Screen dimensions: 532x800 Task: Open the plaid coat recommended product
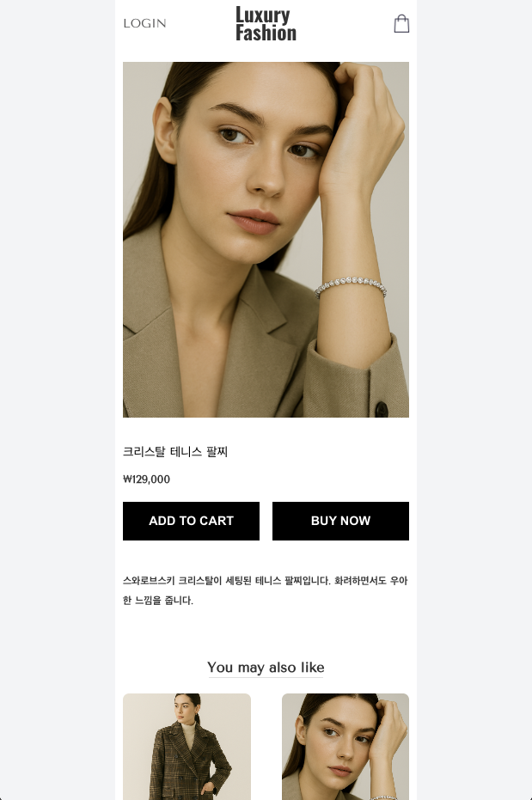pos(187,747)
